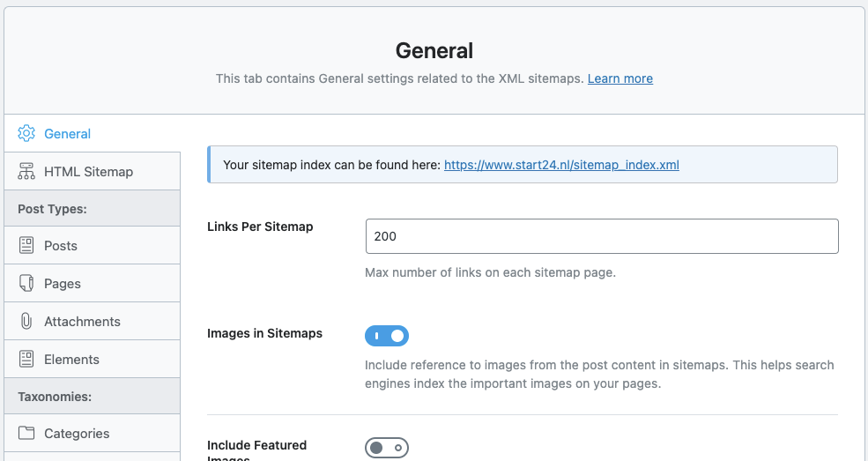
Task: Click the Categories folder icon
Action: 26,434
